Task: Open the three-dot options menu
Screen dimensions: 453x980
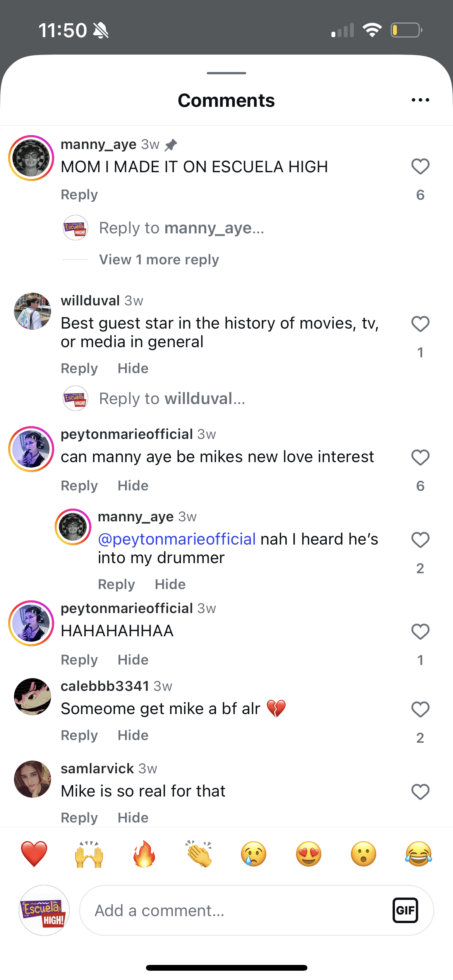Action: [420, 100]
